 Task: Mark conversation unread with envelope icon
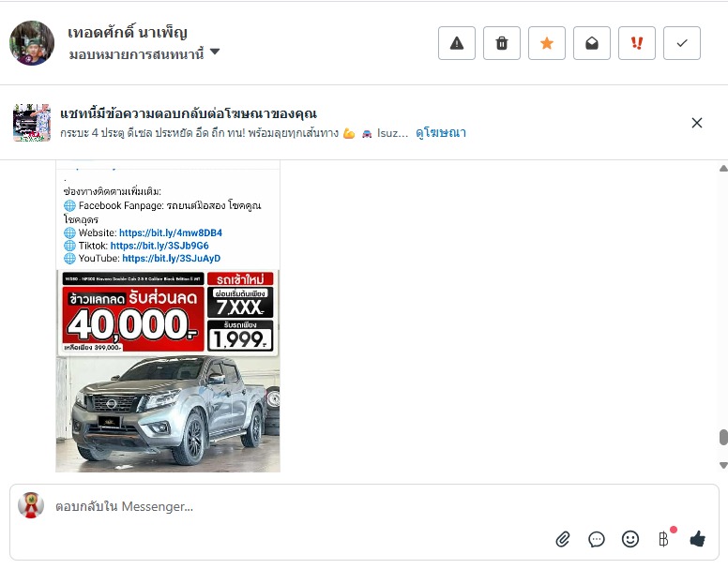coord(591,43)
